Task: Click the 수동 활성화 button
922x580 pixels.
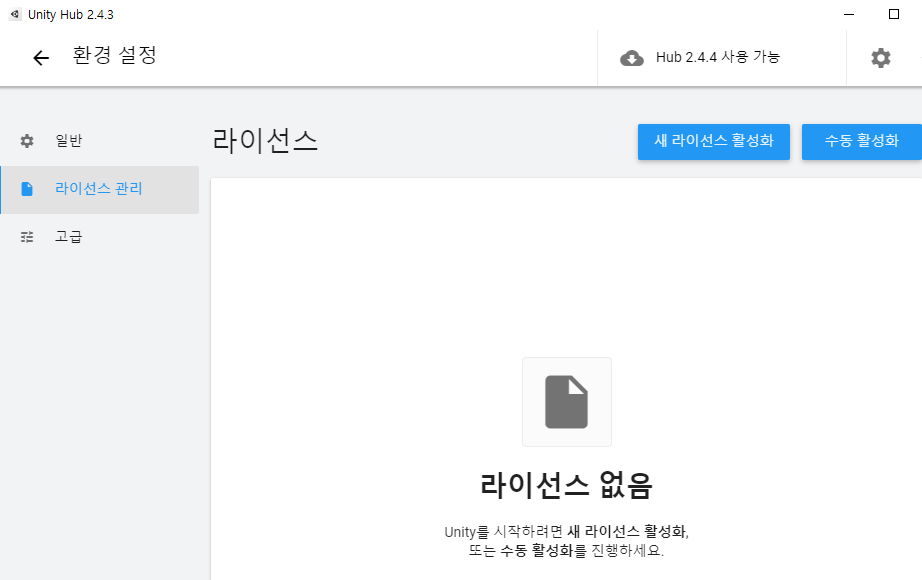Action: (861, 141)
